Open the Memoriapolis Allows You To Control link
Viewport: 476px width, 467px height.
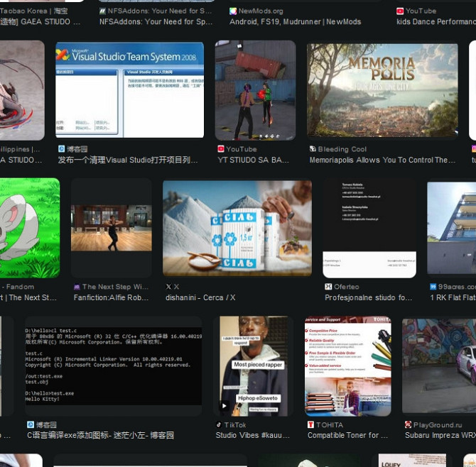click(x=382, y=160)
